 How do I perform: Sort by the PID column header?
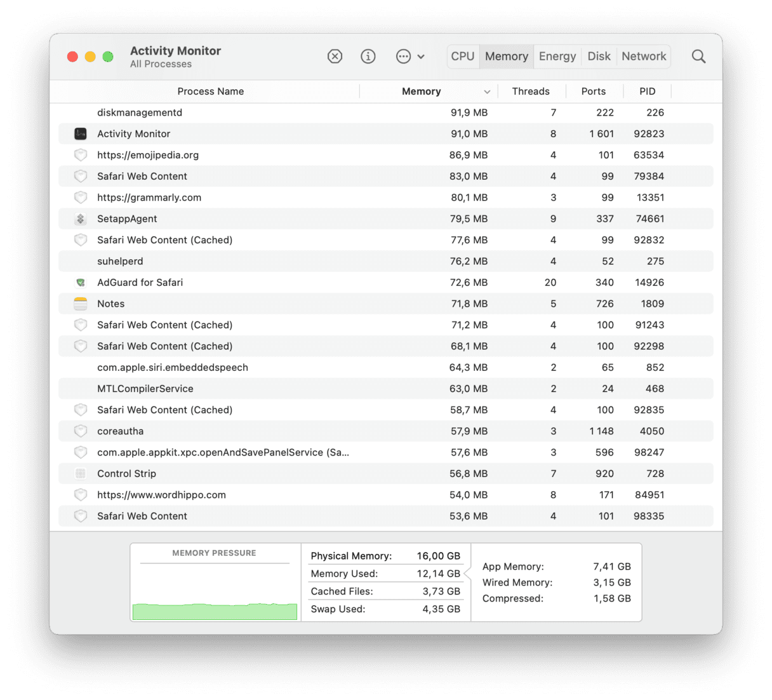tap(648, 91)
